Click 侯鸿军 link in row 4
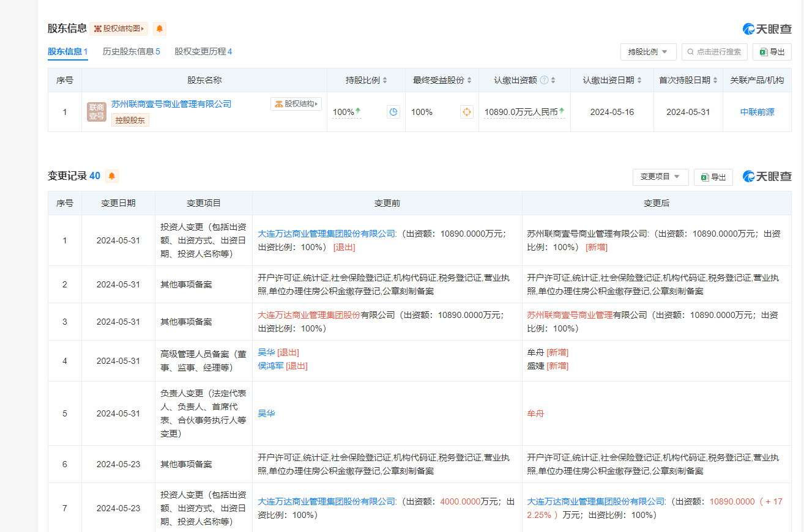 tap(270, 366)
